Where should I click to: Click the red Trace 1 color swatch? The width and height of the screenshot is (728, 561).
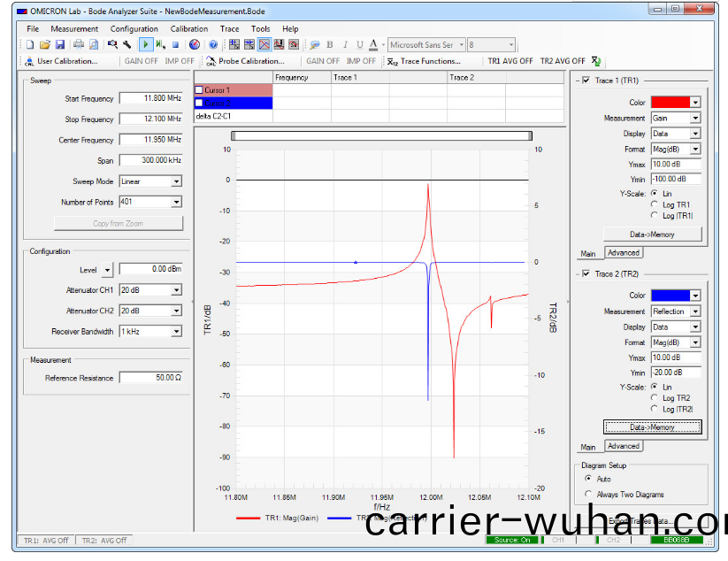click(671, 103)
